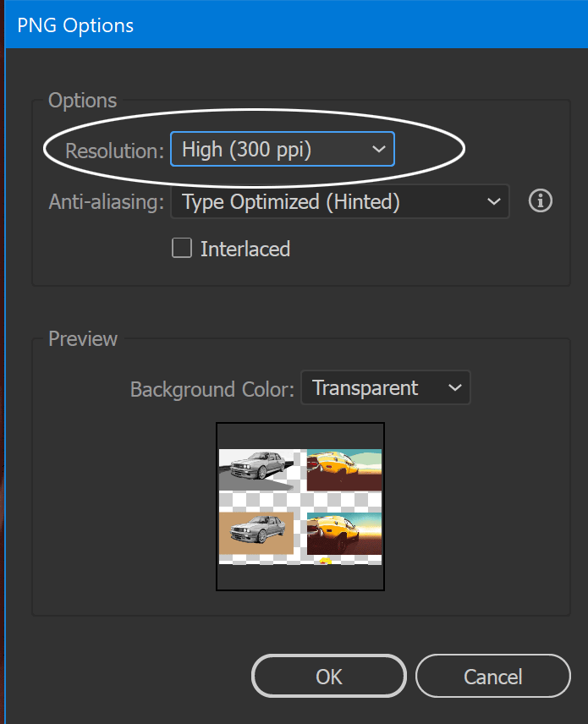Click the info icon beside Anti-aliasing
The height and width of the screenshot is (724, 588).
click(x=541, y=201)
